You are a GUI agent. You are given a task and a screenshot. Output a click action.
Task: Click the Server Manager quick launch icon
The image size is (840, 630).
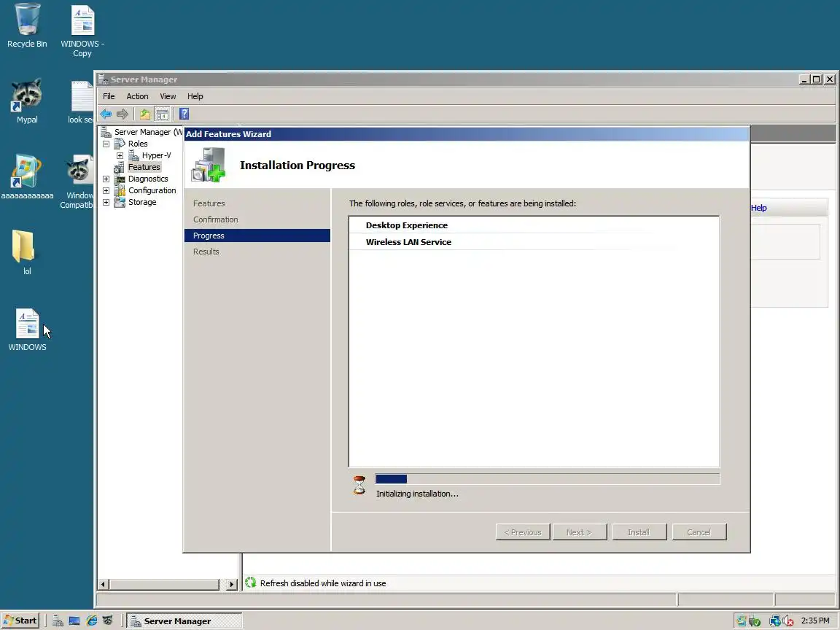(58, 621)
